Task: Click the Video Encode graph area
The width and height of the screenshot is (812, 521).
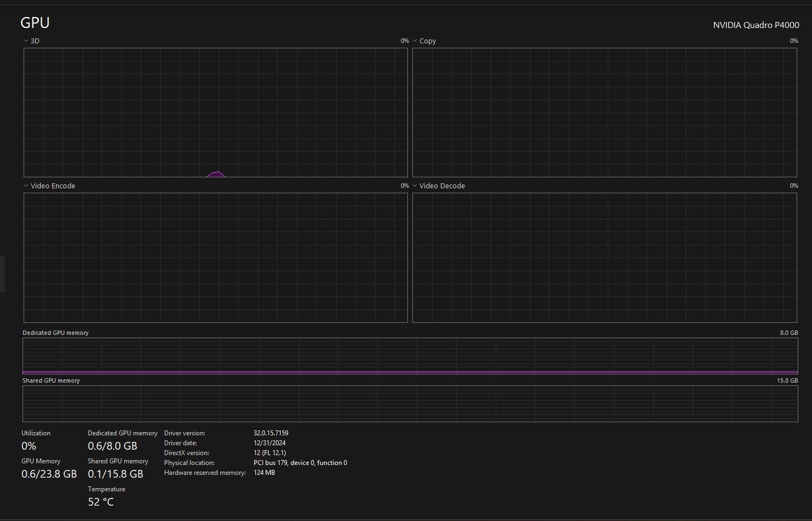Action: (216, 257)
